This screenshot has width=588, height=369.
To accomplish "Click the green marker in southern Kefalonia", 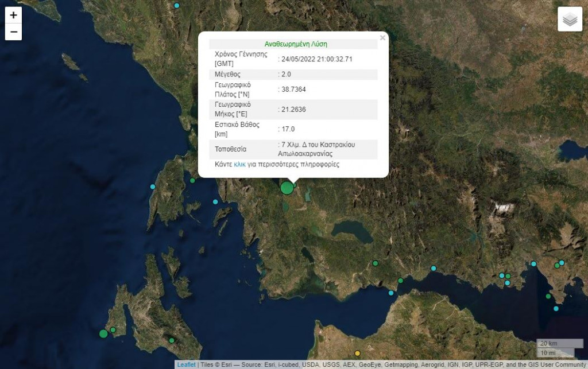I will pyautogui.click(x=171, y=340).
